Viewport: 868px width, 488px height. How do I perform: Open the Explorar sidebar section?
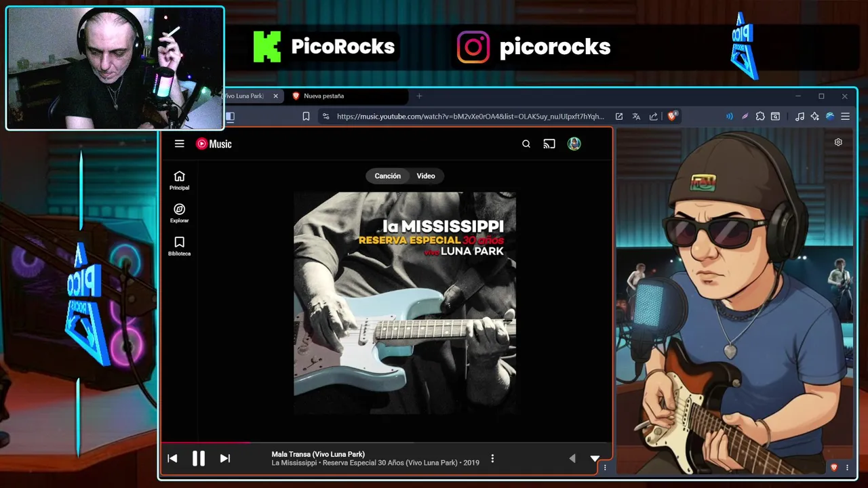click(179, 213)
